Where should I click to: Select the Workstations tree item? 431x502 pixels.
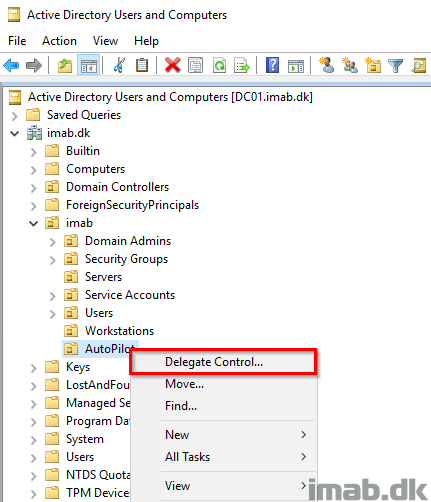(119, 331)
